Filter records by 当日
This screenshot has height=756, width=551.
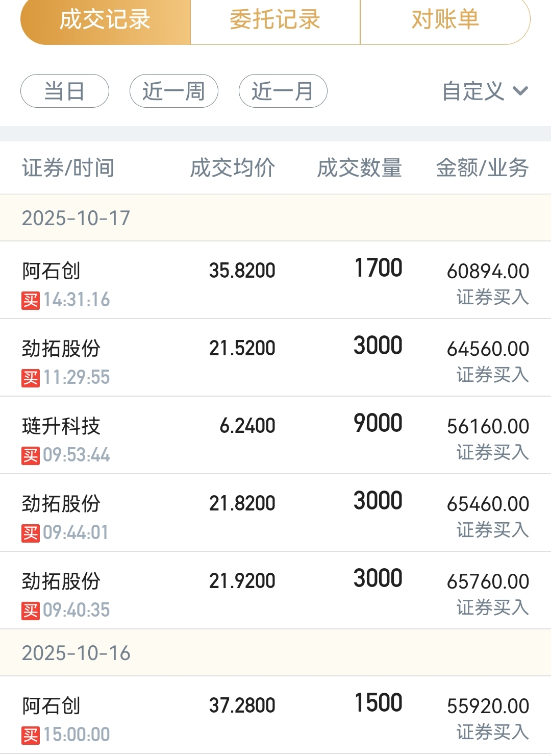tap(65, 91)
